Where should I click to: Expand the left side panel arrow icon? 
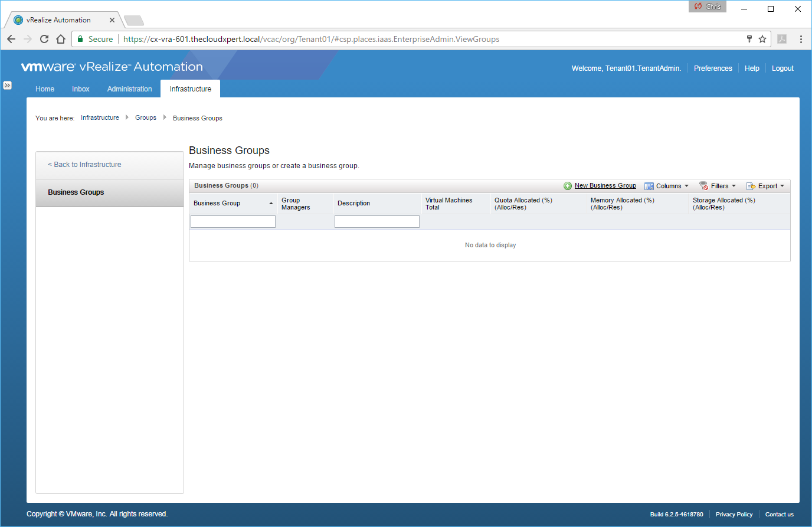pyautogui.click(x=7, y=85)
